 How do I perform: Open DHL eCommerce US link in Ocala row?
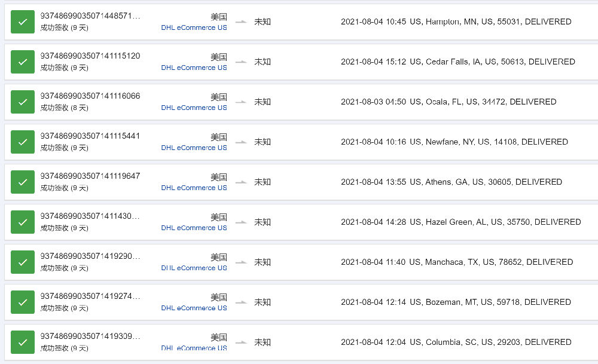click(194, 108)
